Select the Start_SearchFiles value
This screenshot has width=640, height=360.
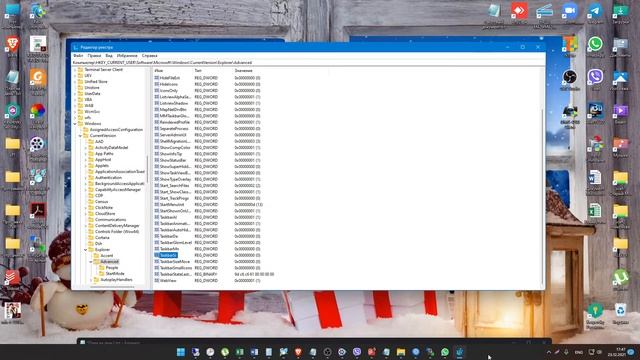174,185
